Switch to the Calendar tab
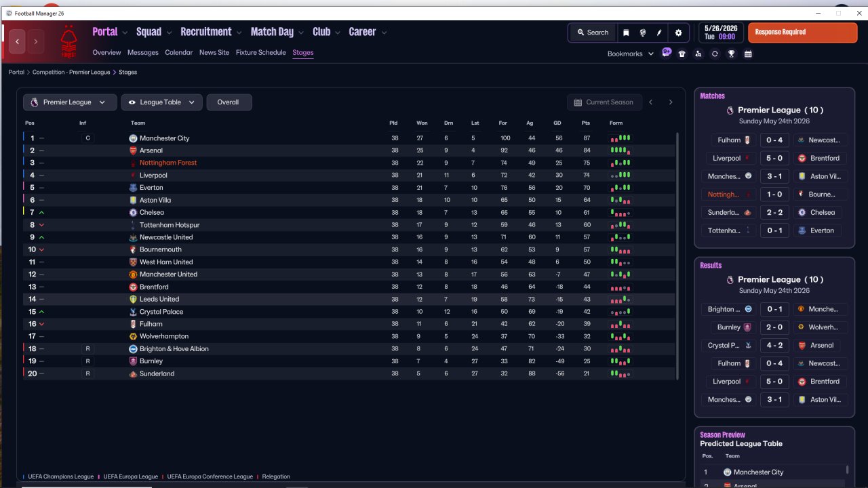The image size is (868, 488). pyautogui.click(x=179, y=53)
